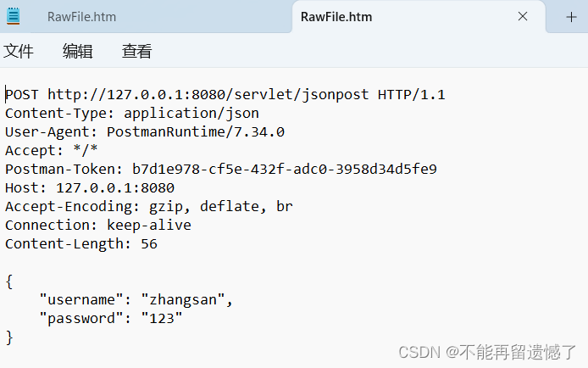Open the 编辑 menu
The image size is (588, 368).
point(78,51)
